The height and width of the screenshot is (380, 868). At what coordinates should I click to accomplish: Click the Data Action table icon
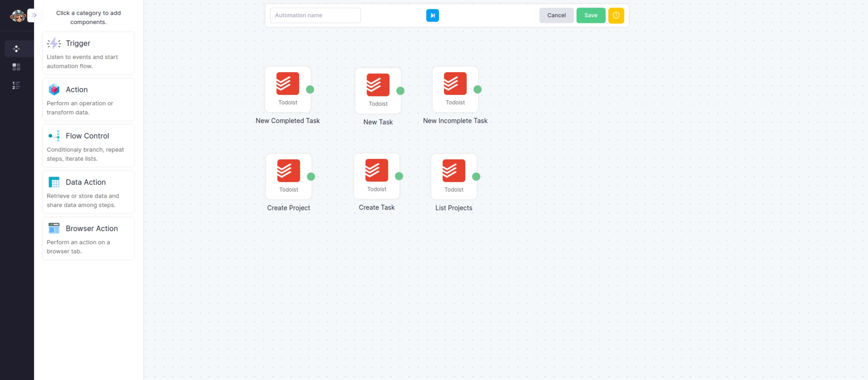tap(54, 182)
